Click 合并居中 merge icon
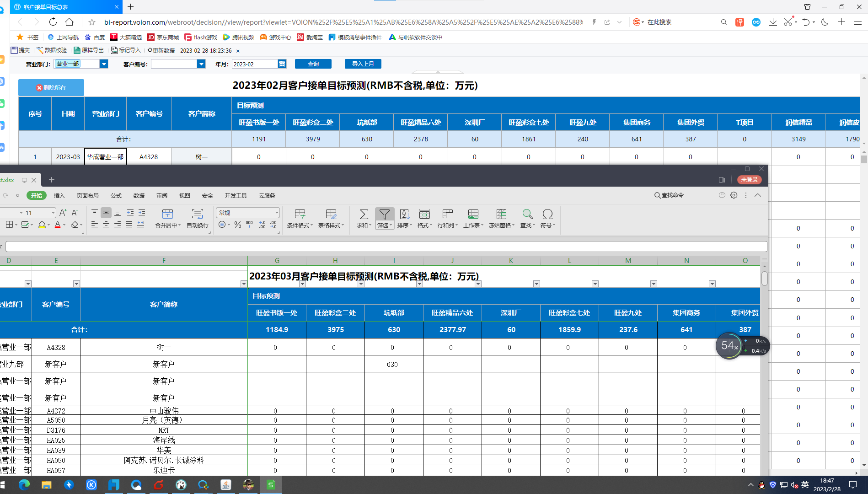Viewport: 868px width, 494px height. pyautogui.click(x=167, y=214)
